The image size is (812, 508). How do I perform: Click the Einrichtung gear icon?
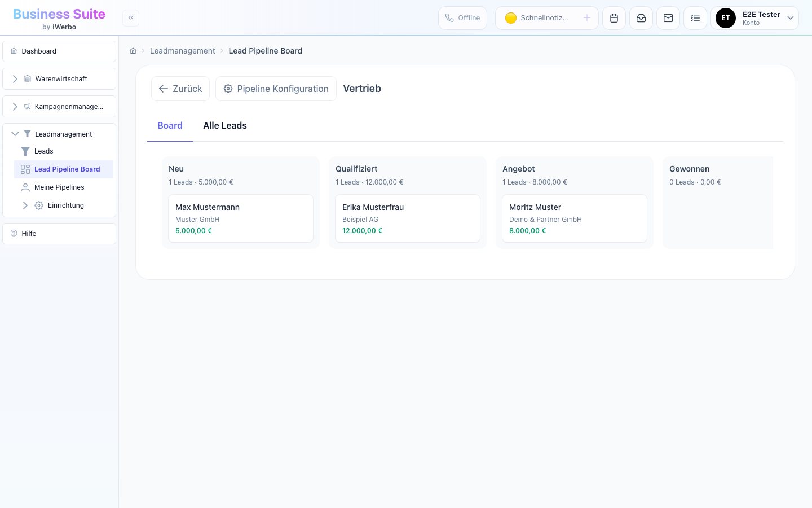pos(39,205)
